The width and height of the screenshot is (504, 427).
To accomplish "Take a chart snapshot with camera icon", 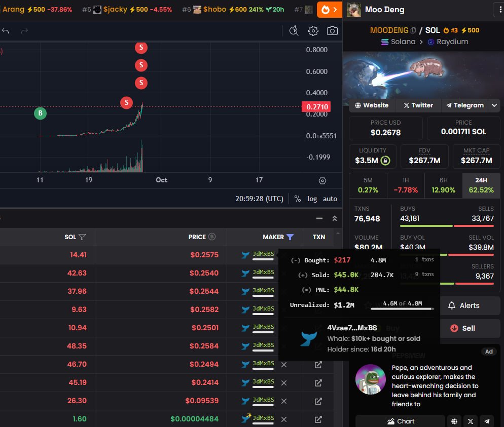I will [x=332, y=31].
